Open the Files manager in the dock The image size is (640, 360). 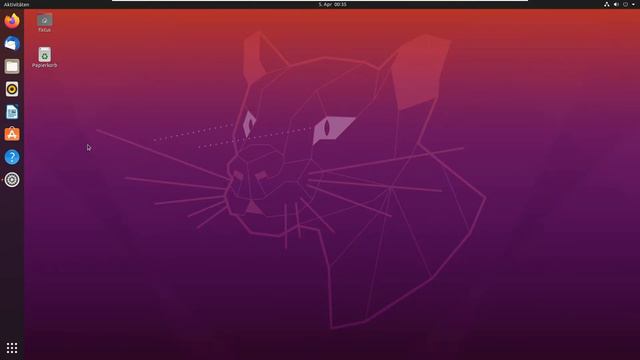[12, 66]
